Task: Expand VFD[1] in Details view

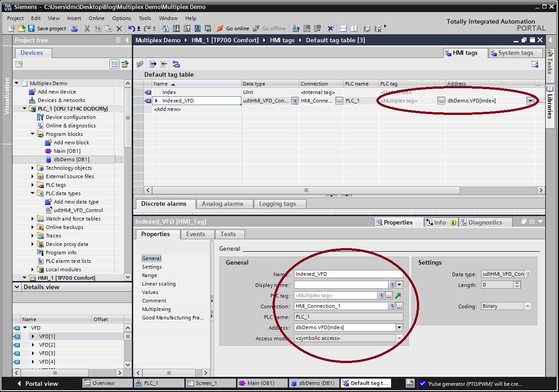Action: click(33, 336)
